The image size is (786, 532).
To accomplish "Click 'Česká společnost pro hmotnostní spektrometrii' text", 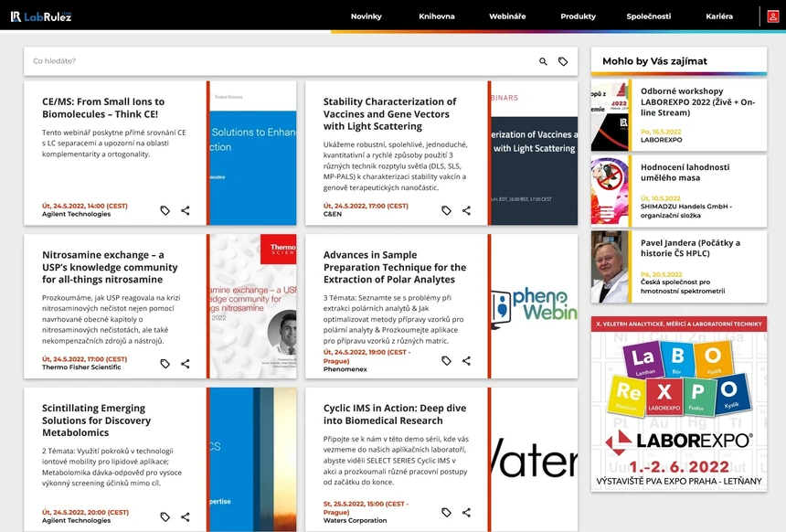I will (x=683, y=286).
